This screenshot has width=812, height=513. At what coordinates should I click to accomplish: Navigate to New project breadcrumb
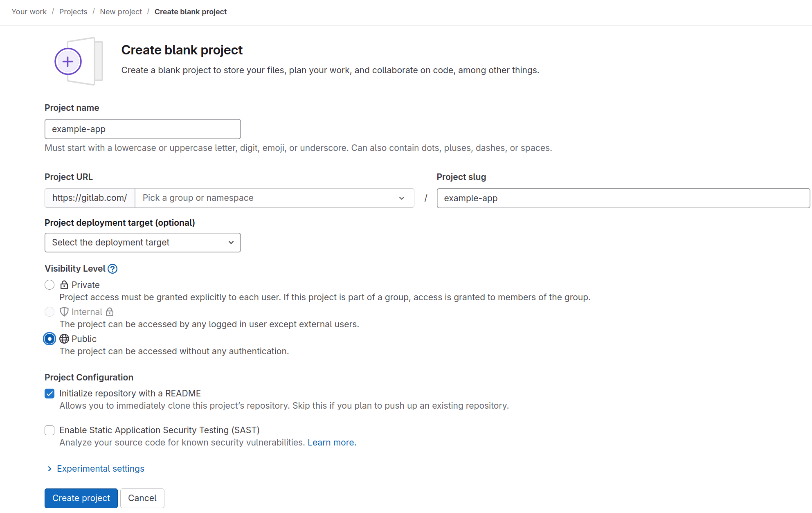[x=121, y=12]
